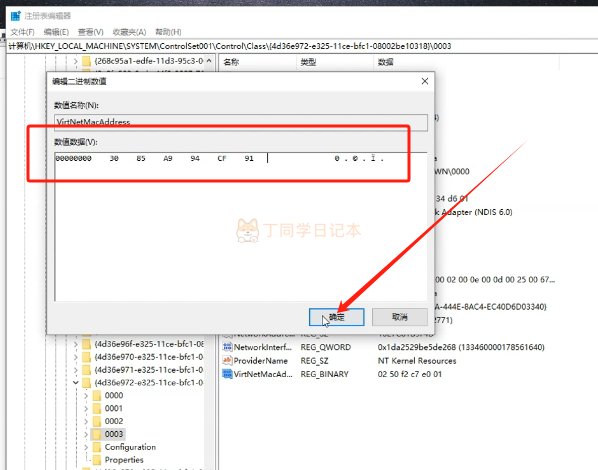Click into the binary value data editor
Viewport: 598px width, 470px height.
[241, 227]
